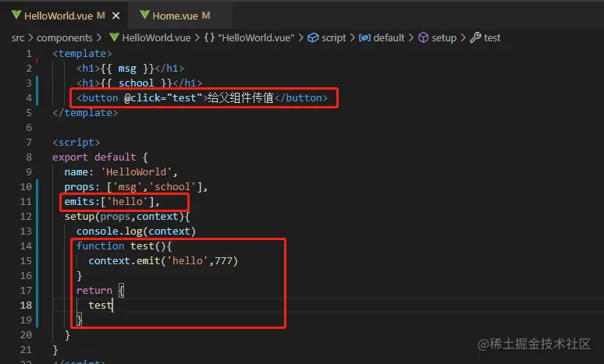Click the school interpolation on line 3
The image size is (604, 364).
point(136,83)
